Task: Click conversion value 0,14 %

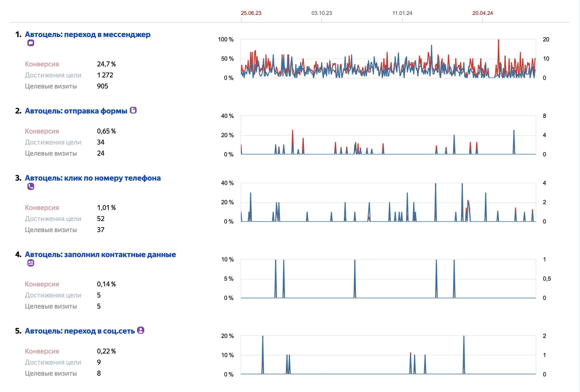Action: (106, 284)
